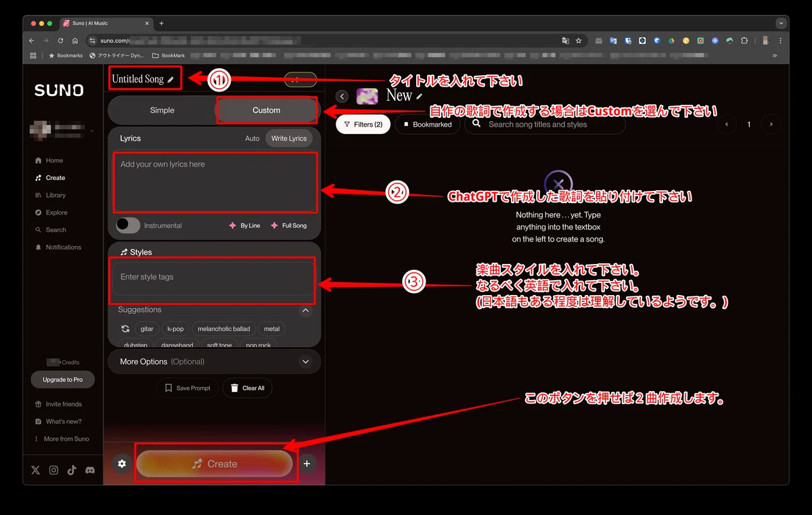Open Explore in the sidebar

coord(51,212)
